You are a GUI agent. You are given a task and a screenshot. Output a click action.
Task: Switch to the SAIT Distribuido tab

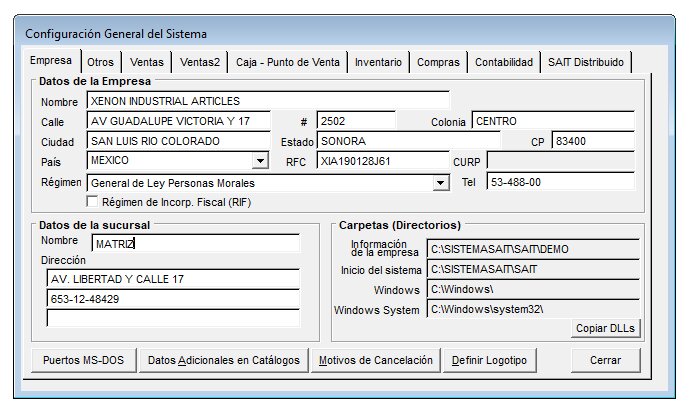click(586, 62)
